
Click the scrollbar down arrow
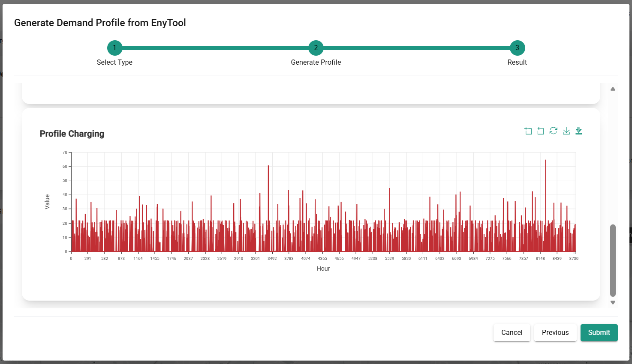(613, 302)
